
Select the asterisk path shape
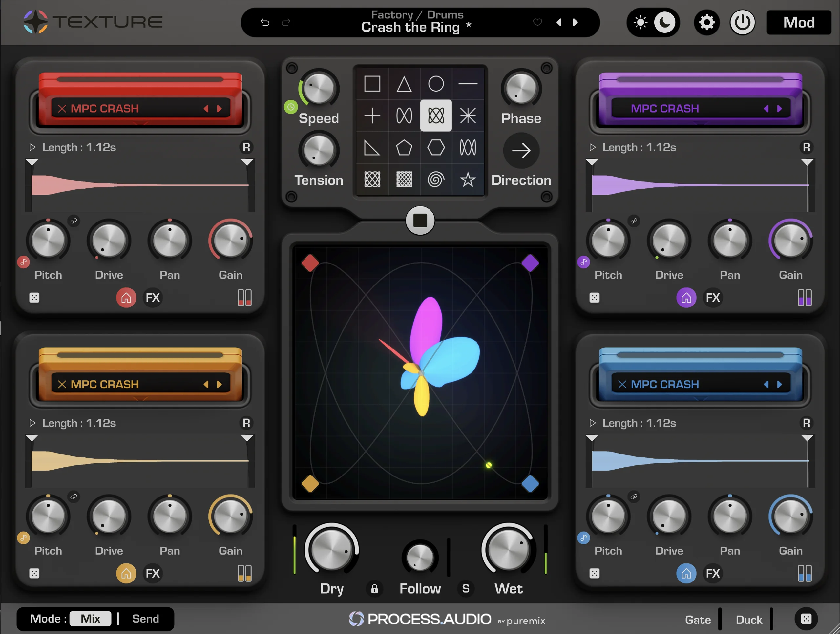coord(468,116)
